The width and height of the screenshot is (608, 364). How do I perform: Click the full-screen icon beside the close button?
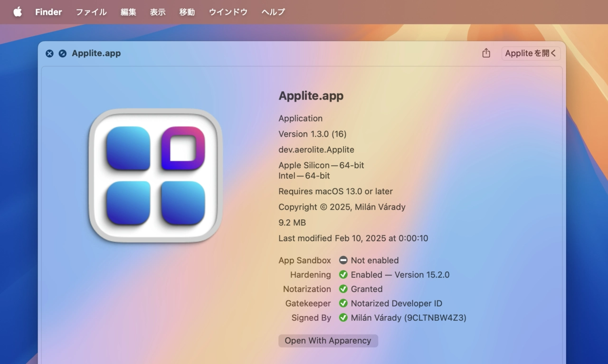point(62,54)
